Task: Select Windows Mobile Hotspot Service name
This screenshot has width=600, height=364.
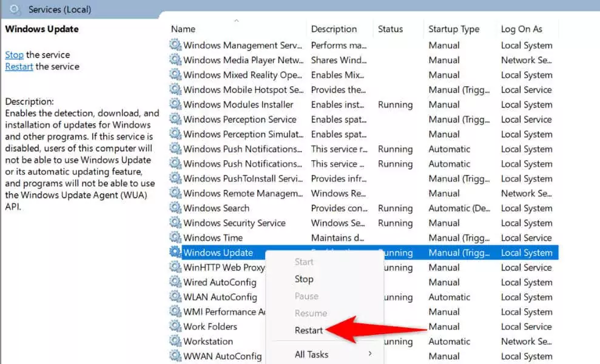Action: [243, 90]
